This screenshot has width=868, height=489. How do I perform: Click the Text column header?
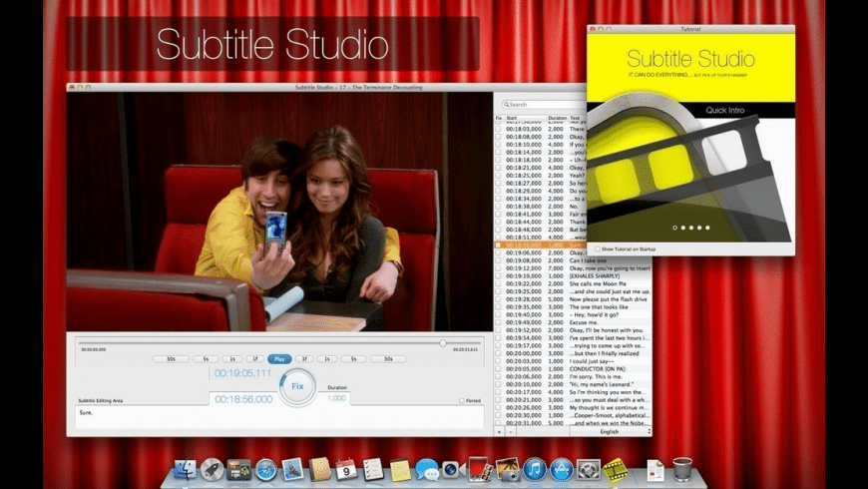click(x=578, y=118)
